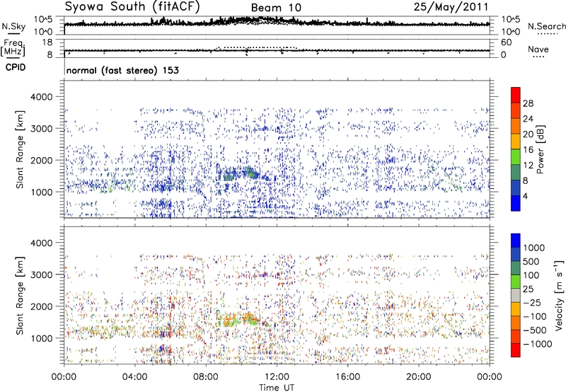Click the "24" tick on the Power colorbar
This screenshot has width=566, height=392.
(x=528, y=119)
